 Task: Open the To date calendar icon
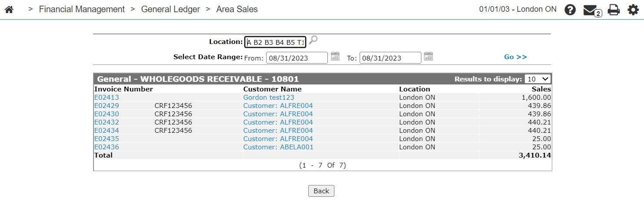(429, 56)
